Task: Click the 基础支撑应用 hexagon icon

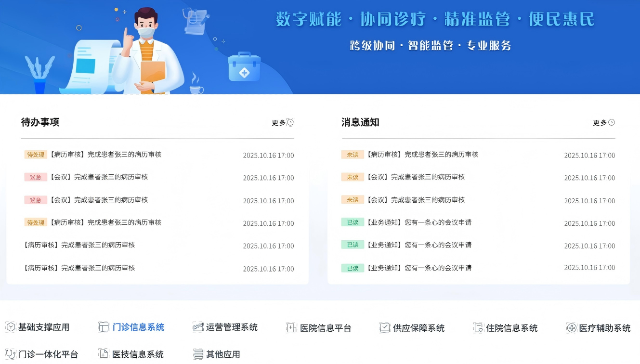Action: [11, 327]
